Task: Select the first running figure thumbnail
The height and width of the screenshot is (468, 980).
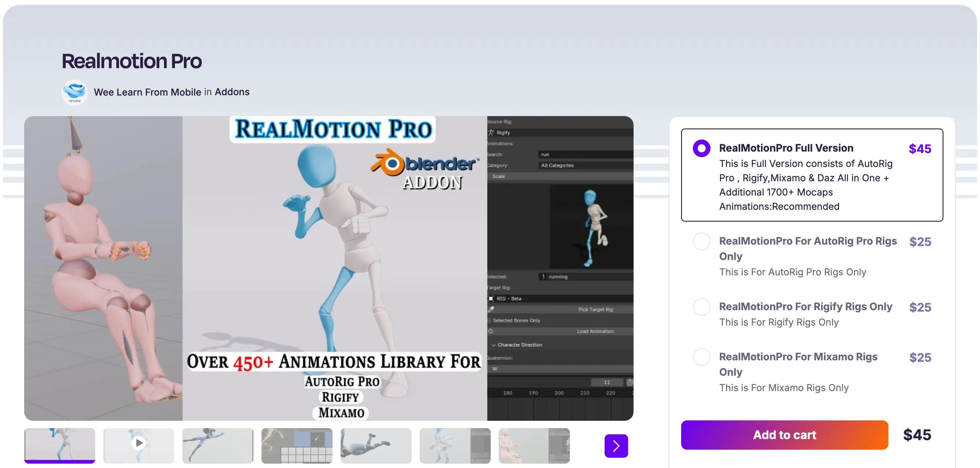Action: click(59, 445)
